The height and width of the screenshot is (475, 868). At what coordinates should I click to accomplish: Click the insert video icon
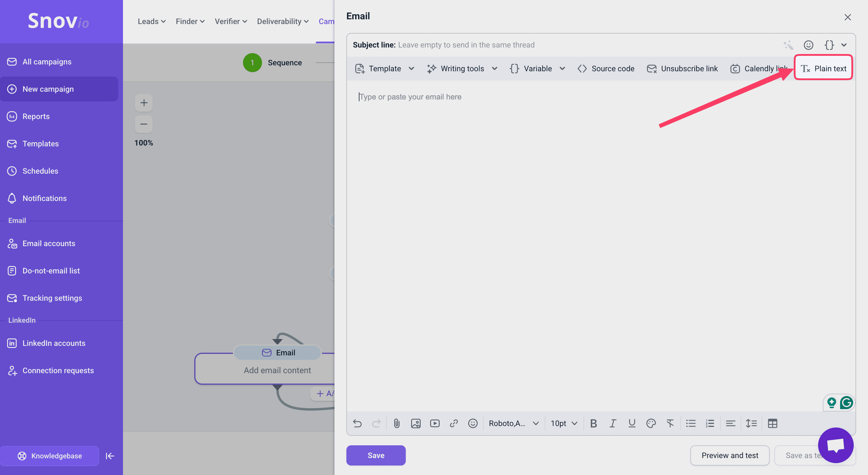pyautogui.click(x=435, y=423)
